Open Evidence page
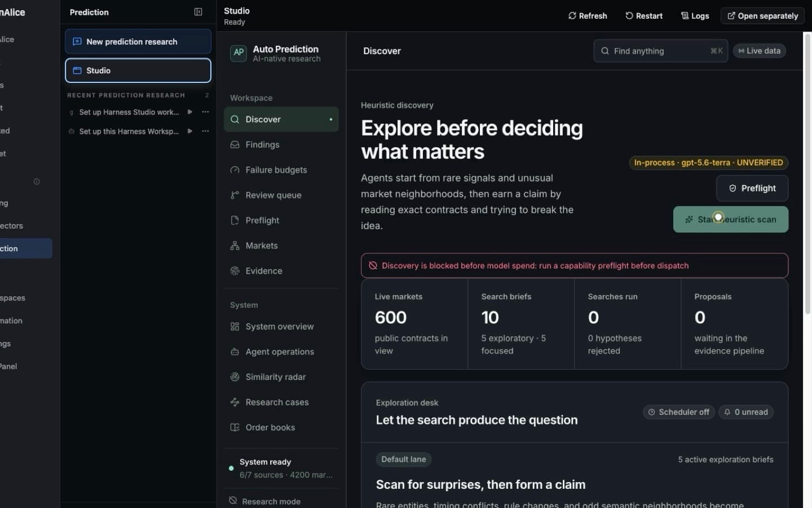The image size is (812, 508). 281,271
